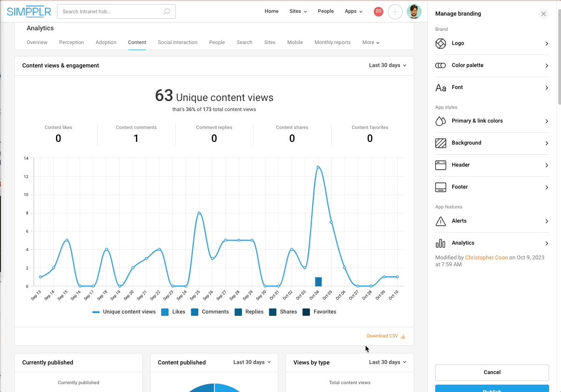
Task: Expand the Background settings chevron
Action: click(x=547, y=143)
